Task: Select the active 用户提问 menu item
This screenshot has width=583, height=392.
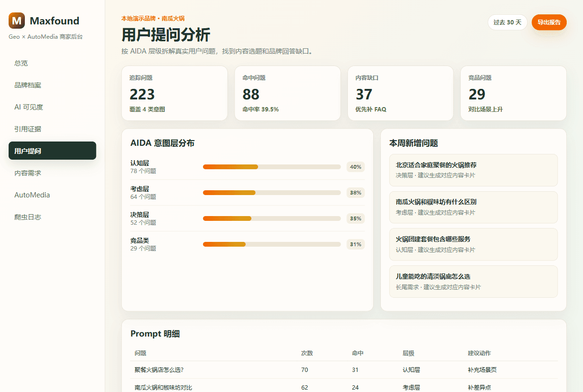Action: (x=52, y=151)
